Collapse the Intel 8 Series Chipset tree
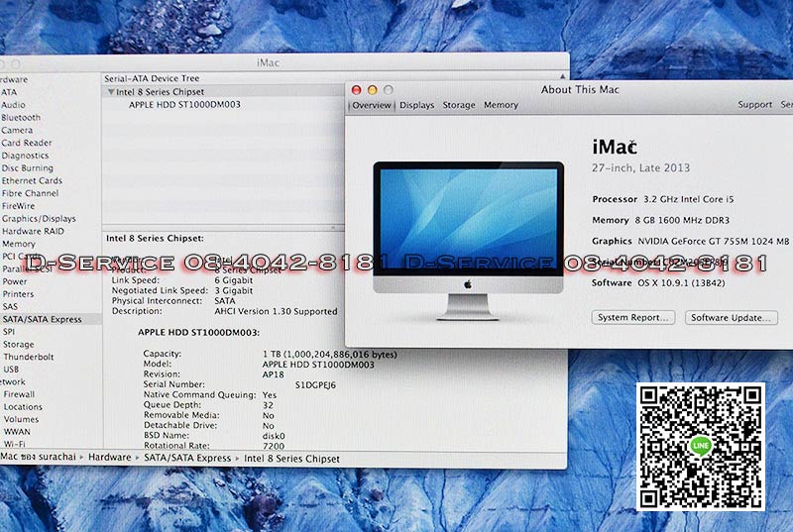The height and width of the screenshot is (532, 793). click(x=111, y=92)
